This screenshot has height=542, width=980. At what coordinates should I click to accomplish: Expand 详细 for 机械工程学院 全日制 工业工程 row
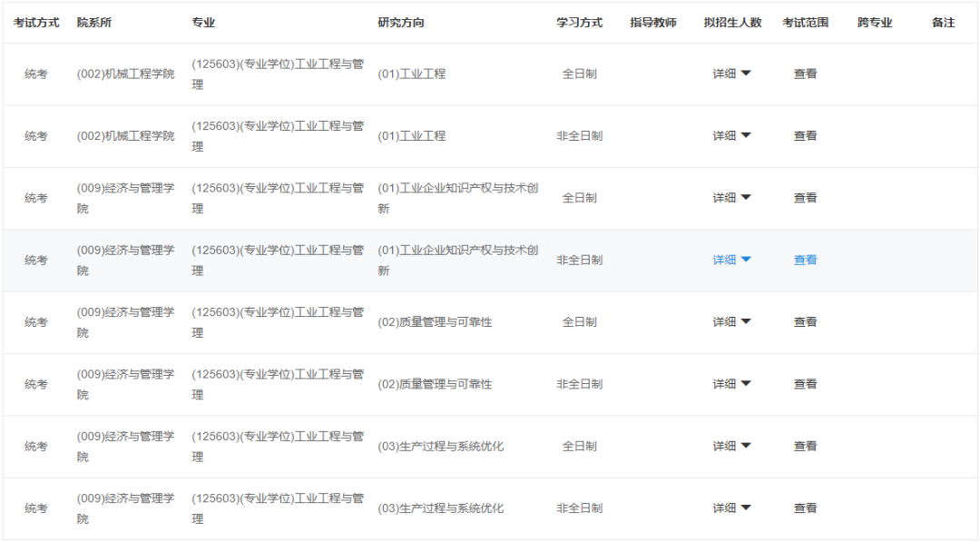[731, 74]
